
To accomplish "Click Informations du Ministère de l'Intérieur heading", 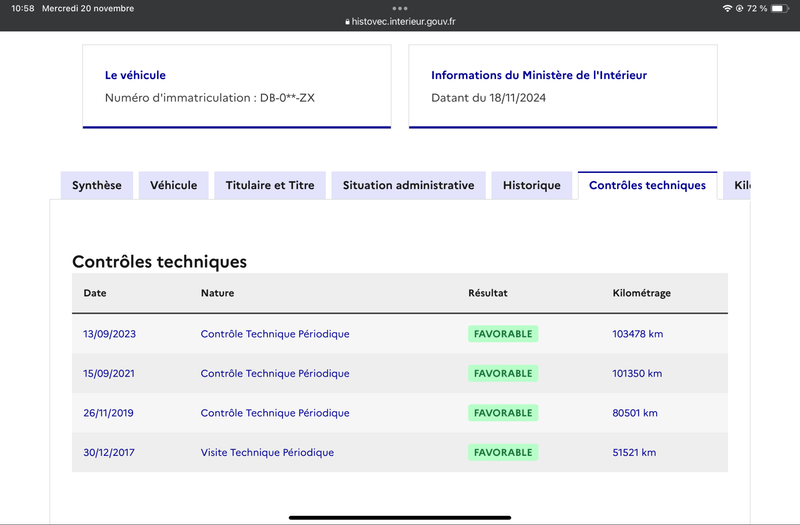I will (x=539, y=75).
